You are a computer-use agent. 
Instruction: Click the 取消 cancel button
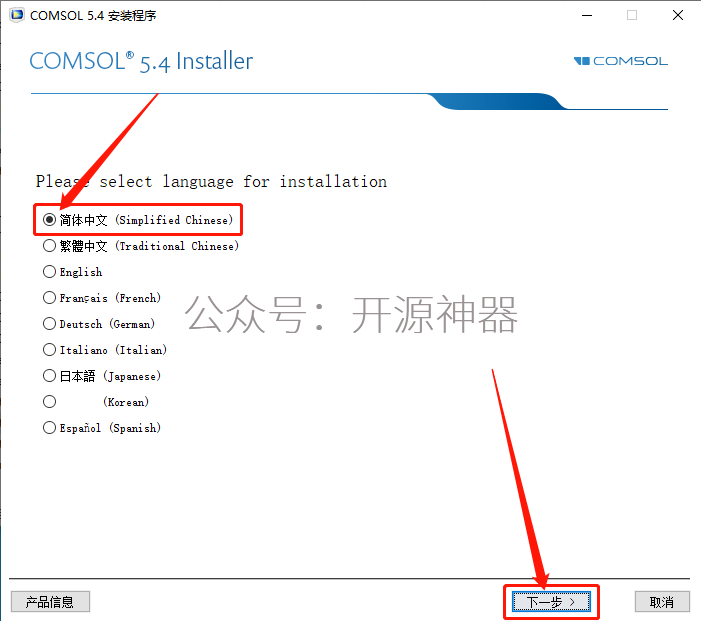coord(662,602)
